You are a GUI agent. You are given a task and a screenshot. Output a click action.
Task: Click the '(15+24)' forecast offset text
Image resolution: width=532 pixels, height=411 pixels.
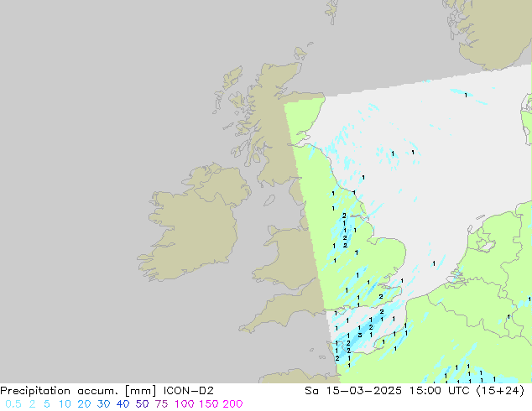click(x=500, y=391)
